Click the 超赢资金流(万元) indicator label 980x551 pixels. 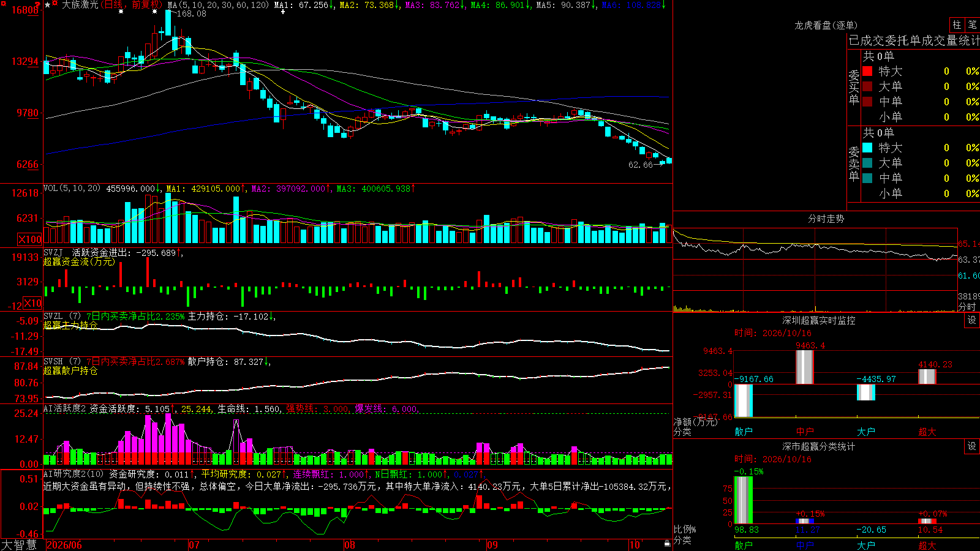[x=79, y=262]
